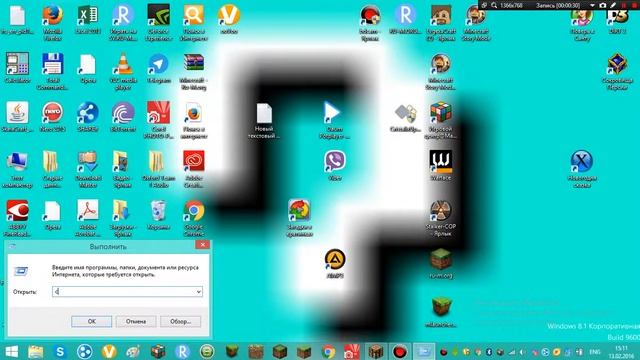Launch SHAREit from the desktop

coord(87,113)
